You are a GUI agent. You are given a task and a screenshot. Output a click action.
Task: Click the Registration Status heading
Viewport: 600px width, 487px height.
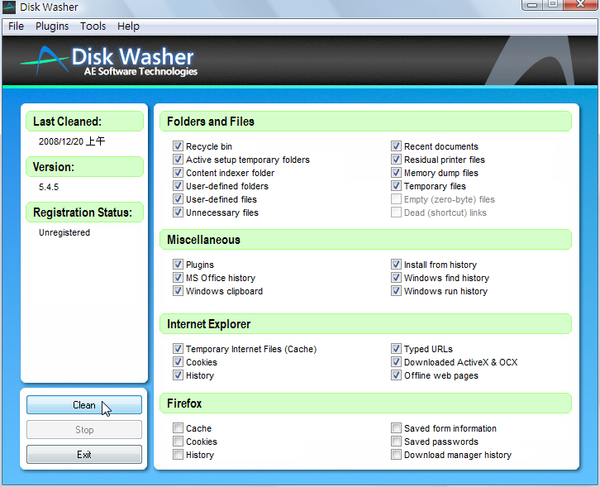(85, 212)
